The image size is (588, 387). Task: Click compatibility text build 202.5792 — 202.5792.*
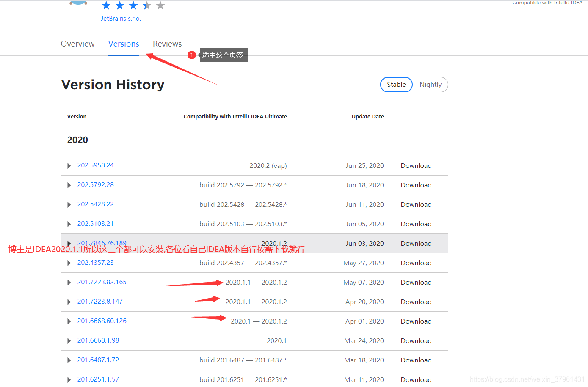tap(243, 185)
